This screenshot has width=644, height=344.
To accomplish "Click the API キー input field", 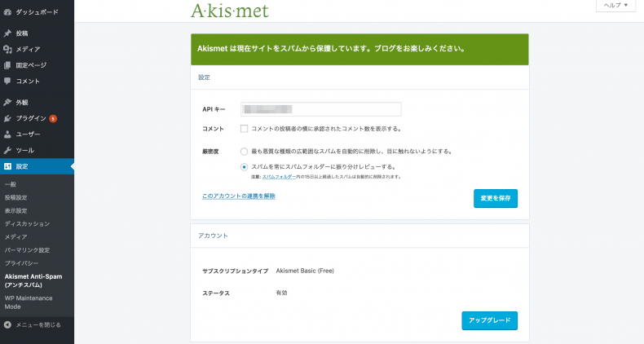I will 320,109.
